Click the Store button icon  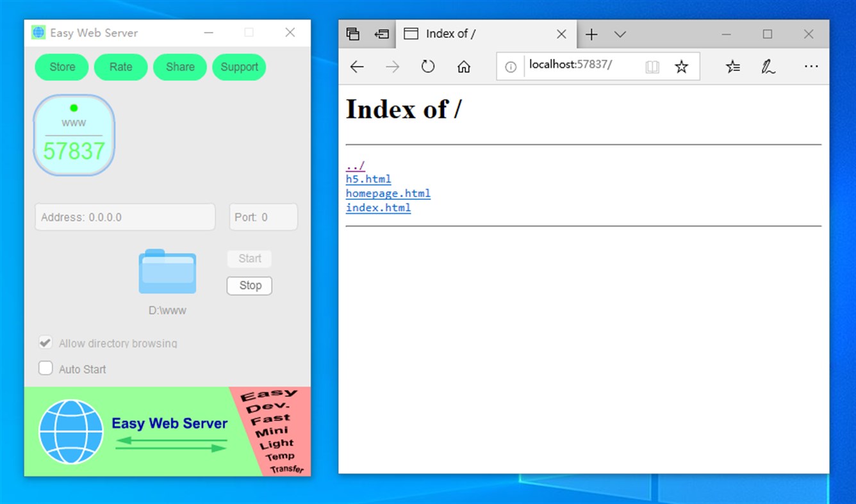(x=62, y=67)
